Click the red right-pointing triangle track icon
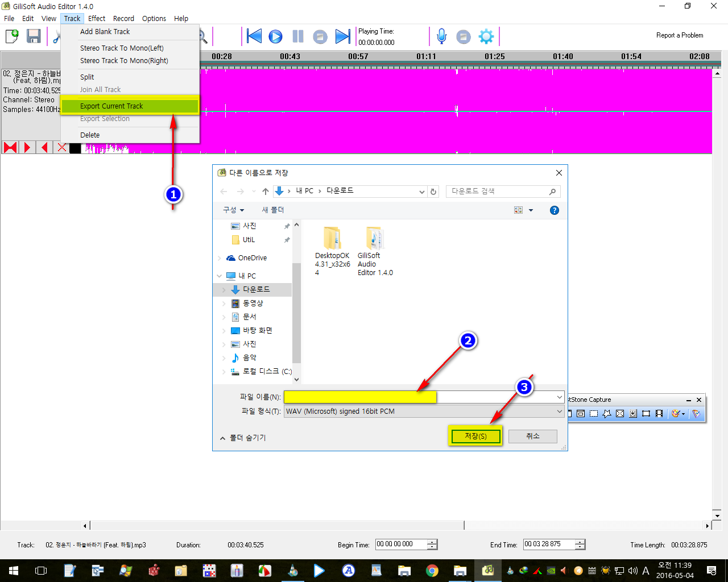 pyautogui.click(x=27, y=148)
